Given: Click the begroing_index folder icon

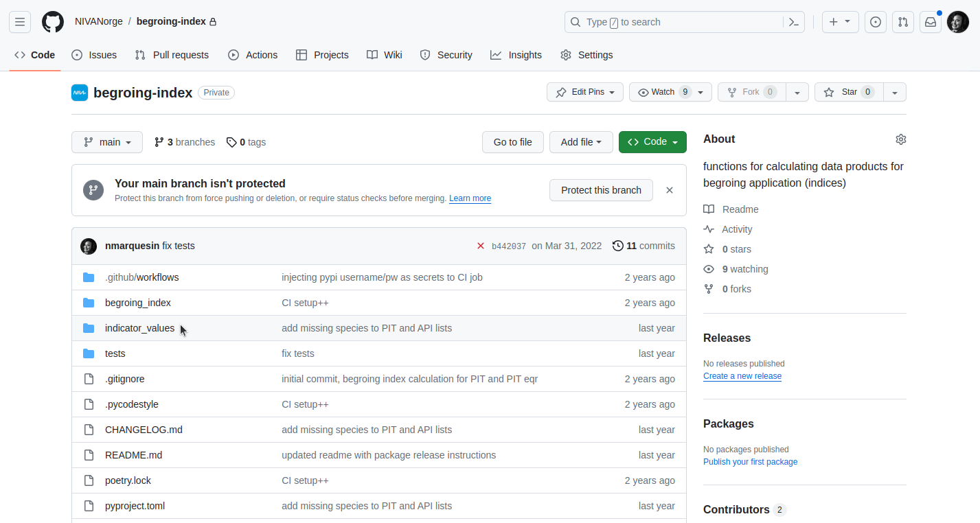Looking at the screenshot, I should [89, 303].
